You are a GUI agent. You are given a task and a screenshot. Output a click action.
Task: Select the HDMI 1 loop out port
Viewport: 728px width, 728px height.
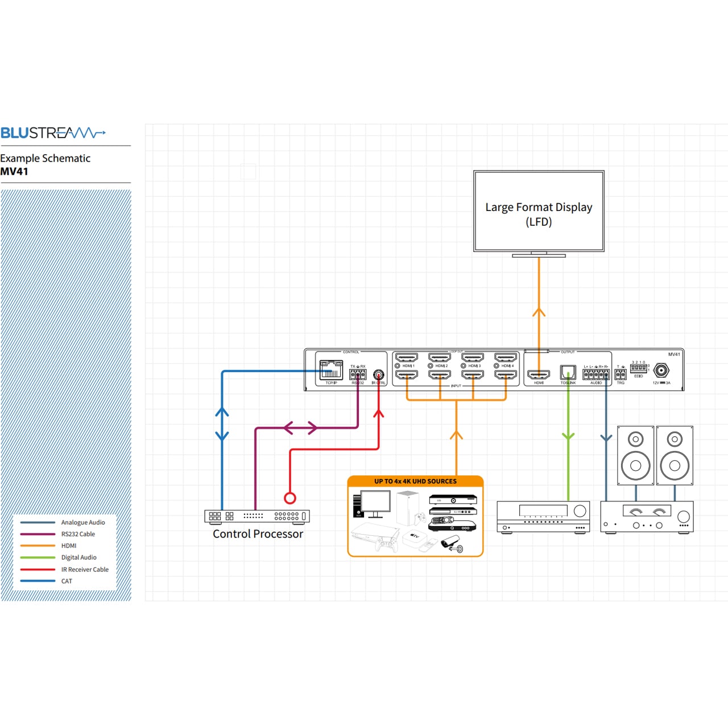407,358
